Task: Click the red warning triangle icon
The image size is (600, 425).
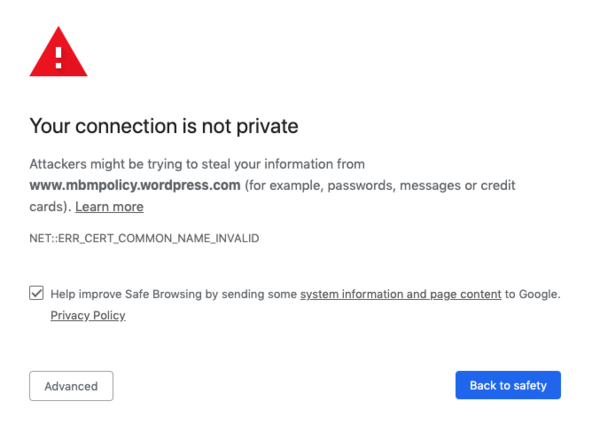Action: (x=59, y=52)
